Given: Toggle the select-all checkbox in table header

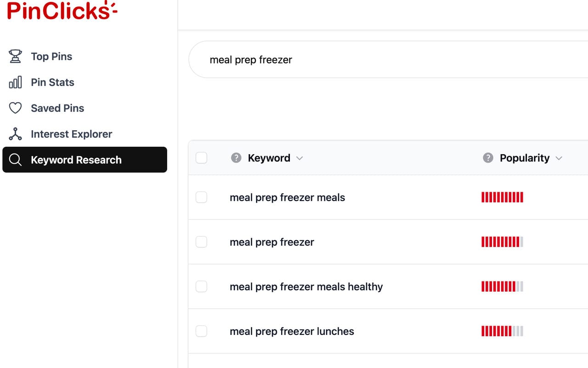Looking at the screenshot, I should pyautogui.click(x=201, y=158).
